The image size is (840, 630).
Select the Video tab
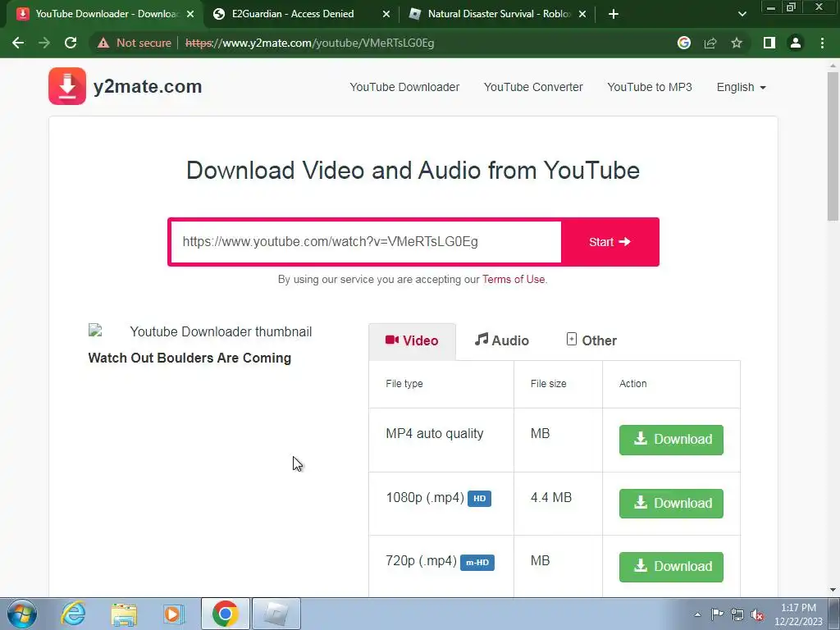tap(412, 340)
